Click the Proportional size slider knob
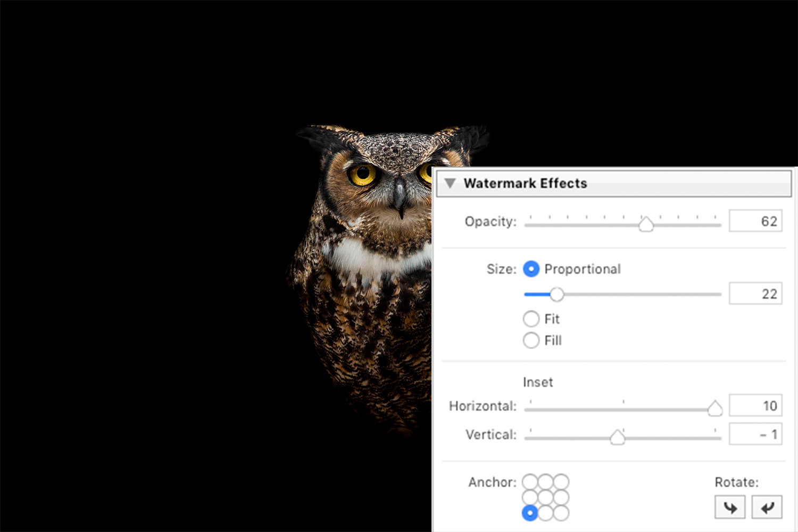 pos(556,294)
